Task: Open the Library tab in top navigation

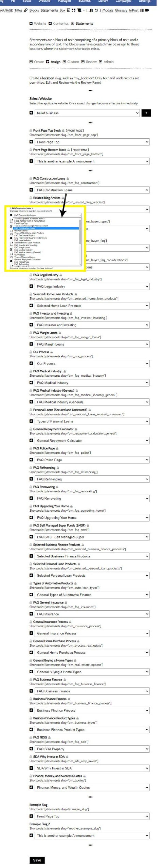Action: (x=103, y=1)
